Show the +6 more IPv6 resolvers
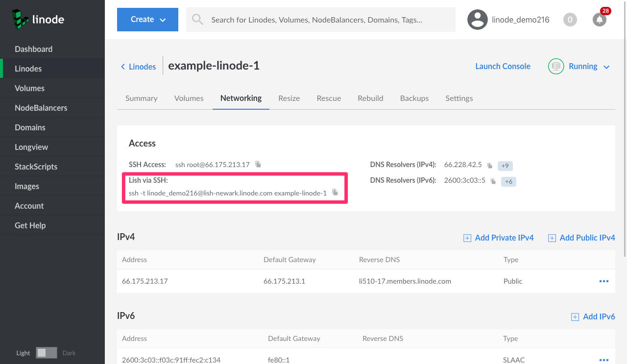 508,182
